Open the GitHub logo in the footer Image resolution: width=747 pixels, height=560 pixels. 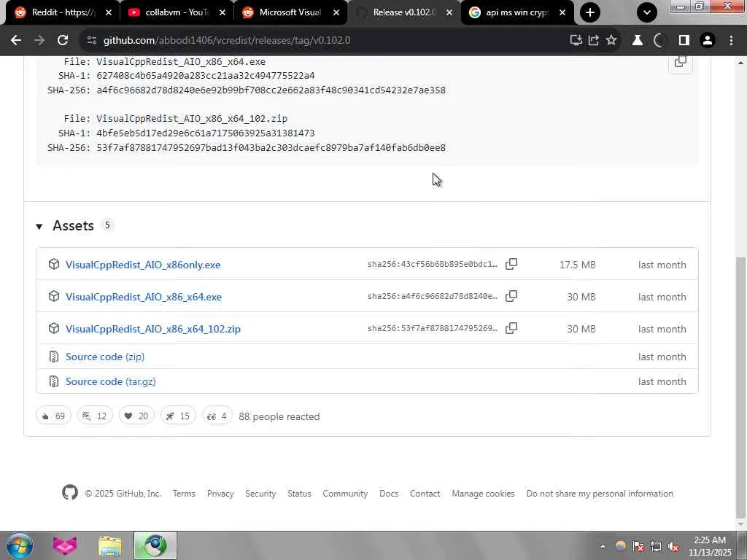(x=69, y=492)
